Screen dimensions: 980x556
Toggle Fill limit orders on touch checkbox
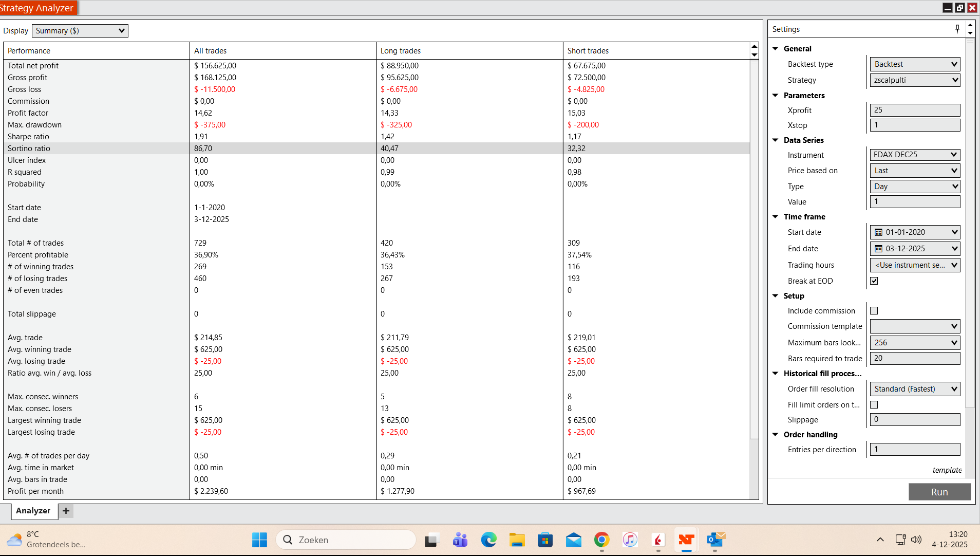coord(874,405)
